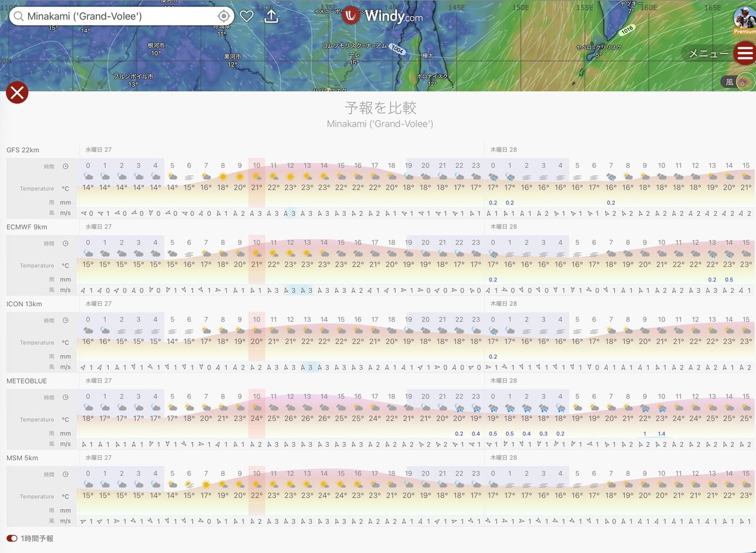The height and width of the screenshot is (553, 756).
Task: Click the clock icon in the ECMWF row
Action: (66, 243)
